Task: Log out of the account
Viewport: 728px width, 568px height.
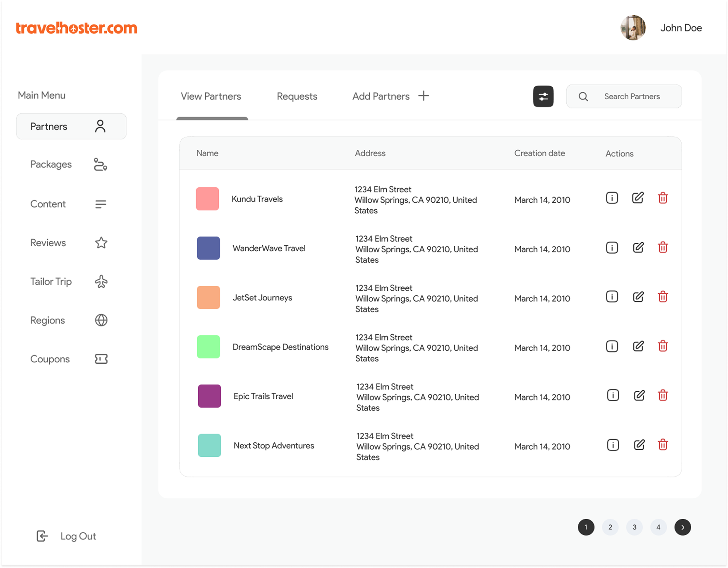Action: 66,536
